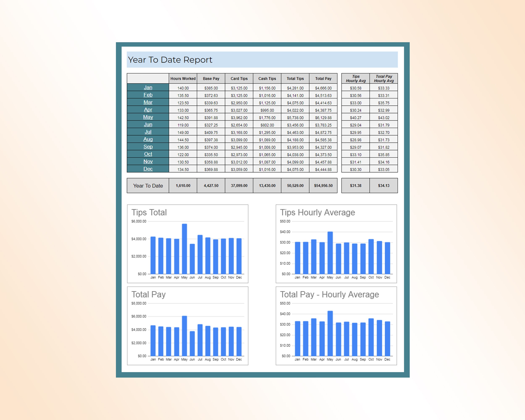Select the Total Pay column header
This screenshot has width=525, height=420.
323,78
